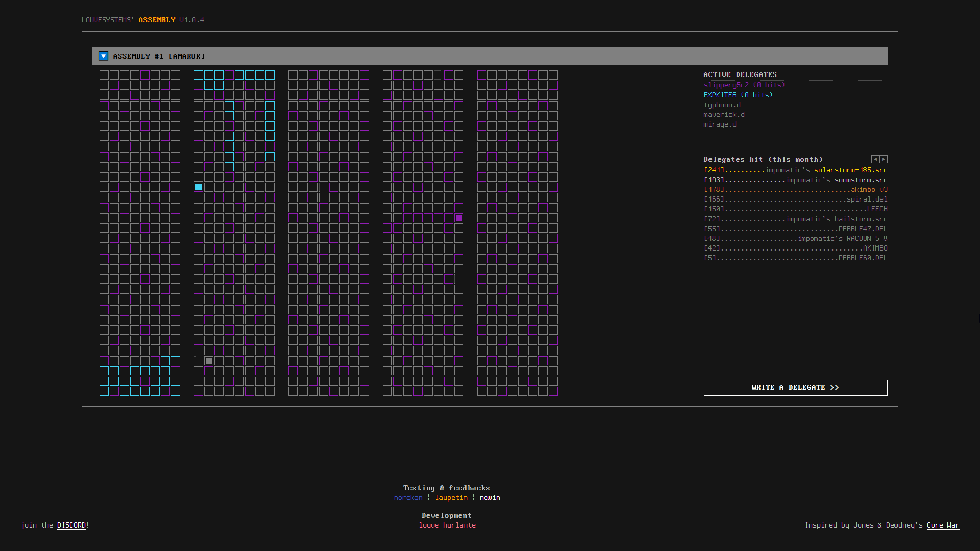Click ASSEMBLY title in the header
Screen dimensions: 980x551
pyautogui.click(x=157, y=20)
